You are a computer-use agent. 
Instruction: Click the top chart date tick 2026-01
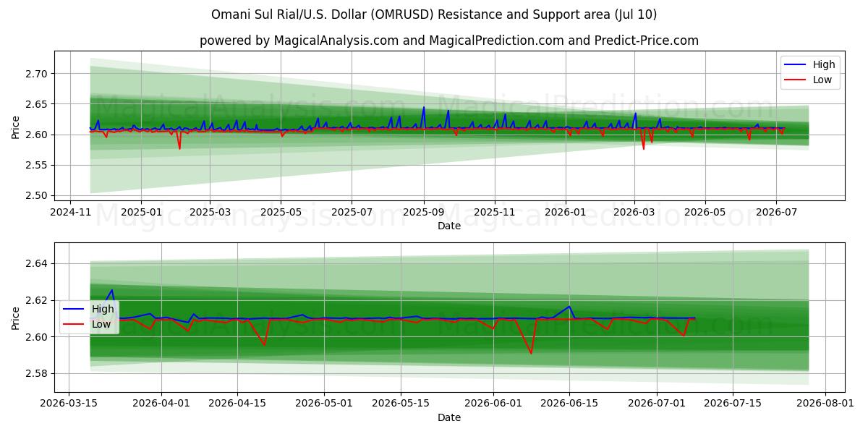[x=565, y=213]
